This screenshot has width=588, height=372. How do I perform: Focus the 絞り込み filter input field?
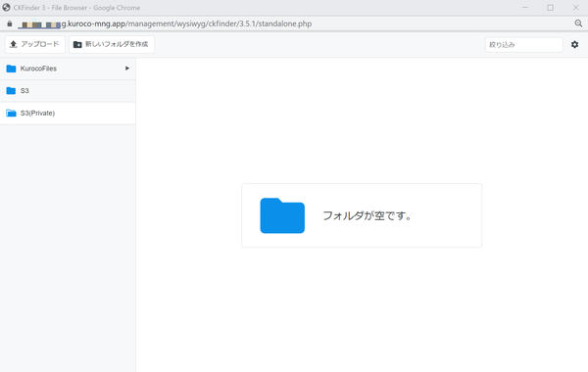pos(524,45)
